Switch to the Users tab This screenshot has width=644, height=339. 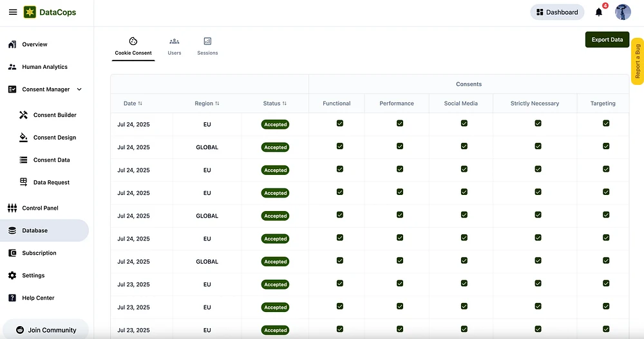click(175, 46)
